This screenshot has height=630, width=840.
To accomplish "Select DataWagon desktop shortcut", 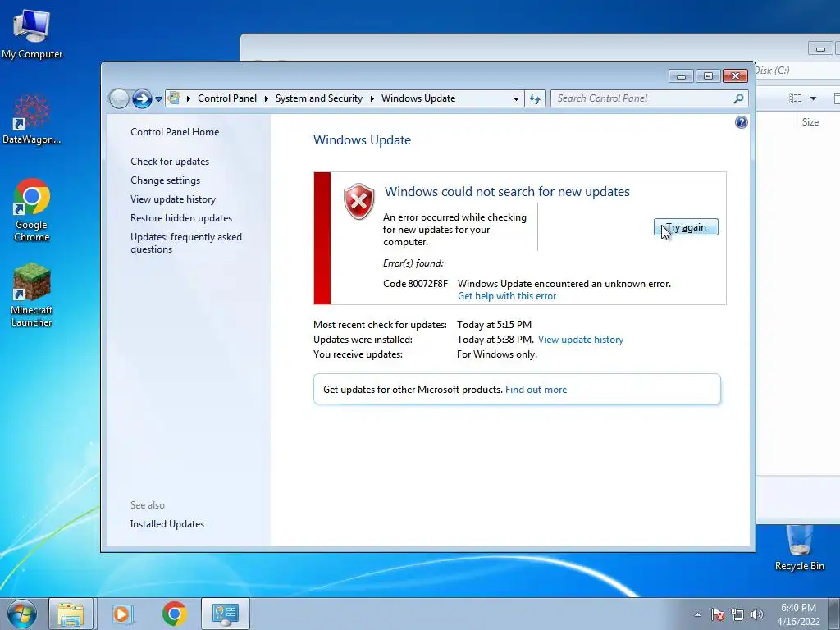I will click(x=32, y=118).
